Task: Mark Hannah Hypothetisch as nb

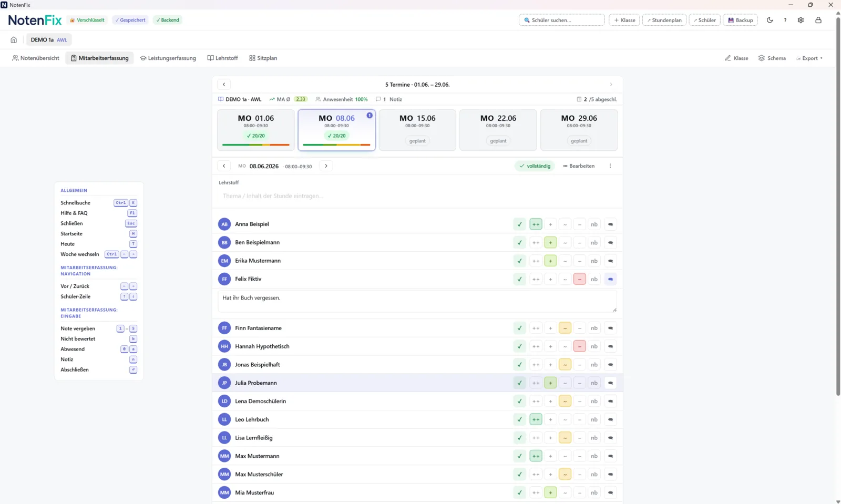Action: coord(594,347)
